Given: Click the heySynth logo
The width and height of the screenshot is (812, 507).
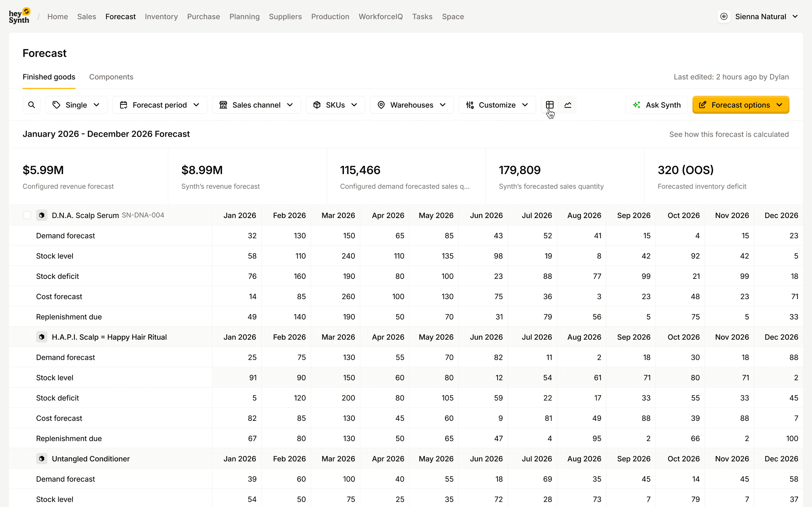Looking at the screenshot, I should coord(19,16).
